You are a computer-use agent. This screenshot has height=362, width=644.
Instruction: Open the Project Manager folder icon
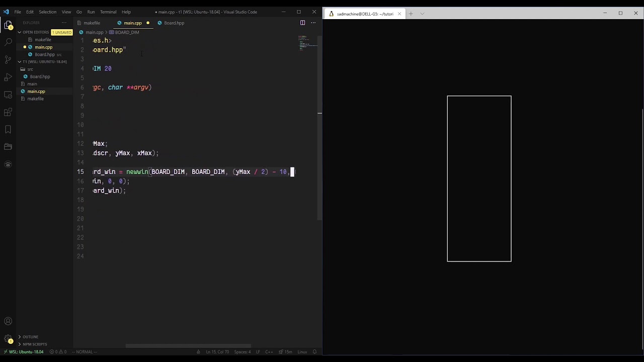click(x=8, y=147)
